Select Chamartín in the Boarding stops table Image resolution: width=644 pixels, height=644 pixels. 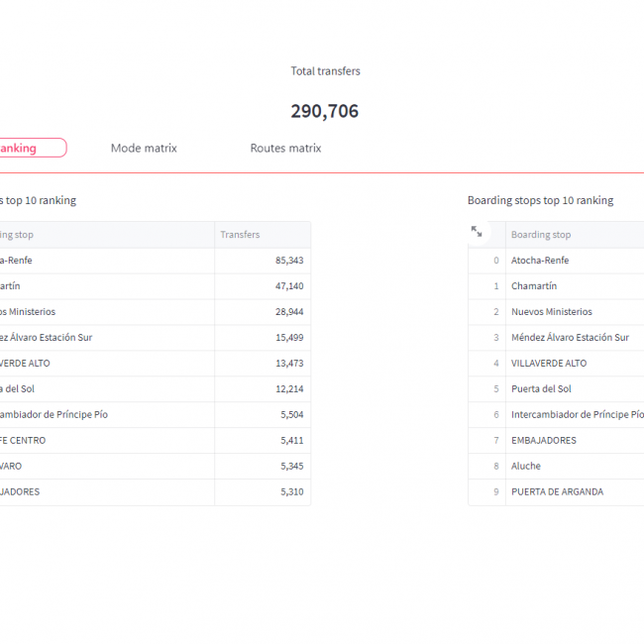[534, 286]
